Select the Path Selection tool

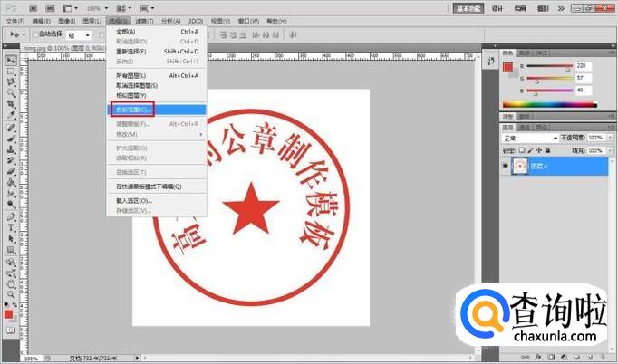pyautogui.click(x=11, y=239)
